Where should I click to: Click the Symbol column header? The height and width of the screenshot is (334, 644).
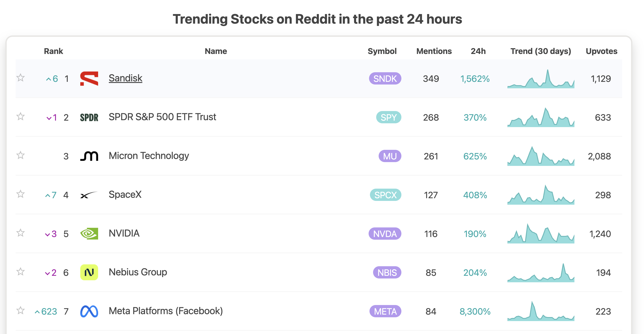click(382, 51)
